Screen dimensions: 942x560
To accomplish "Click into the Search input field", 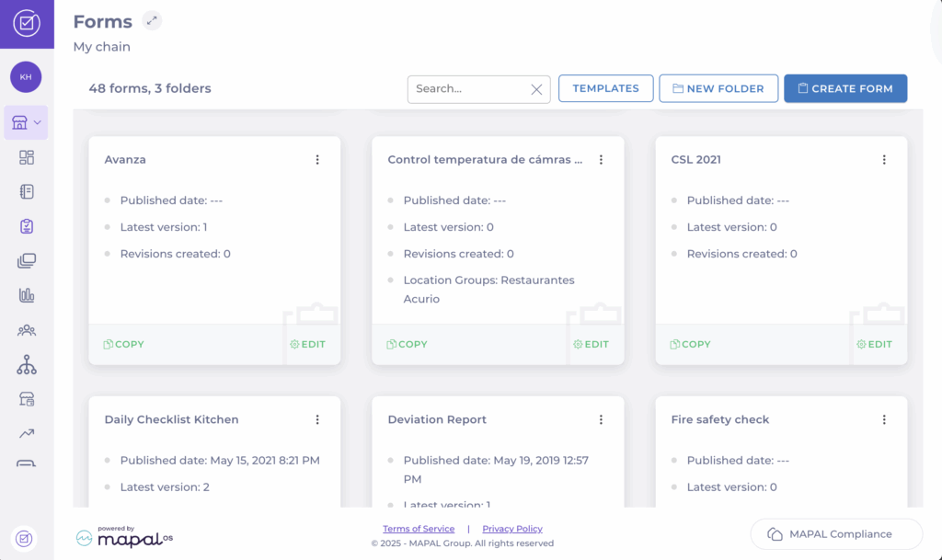I will pos(469,89).
